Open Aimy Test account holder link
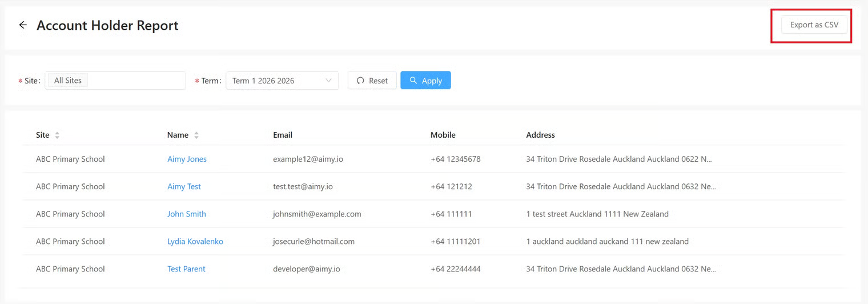Image resolution: width=868 pixels, height=304 pixels. pos(184,186)
